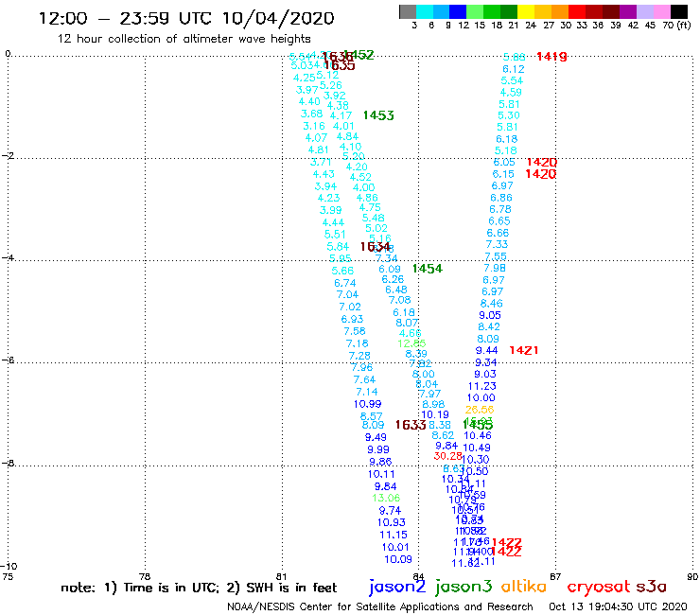Click the 6.09 wave height value
700x615 pixels.
click(x=390, y=269)
